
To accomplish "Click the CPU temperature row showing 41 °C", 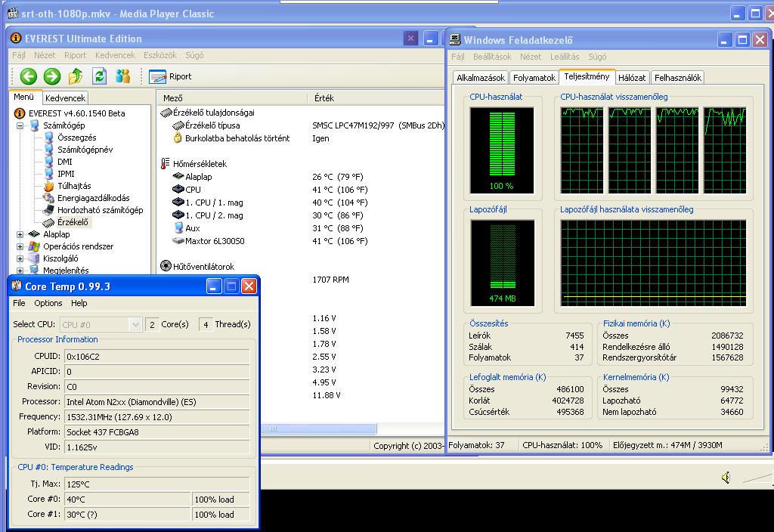I will [x=302, y=190].
